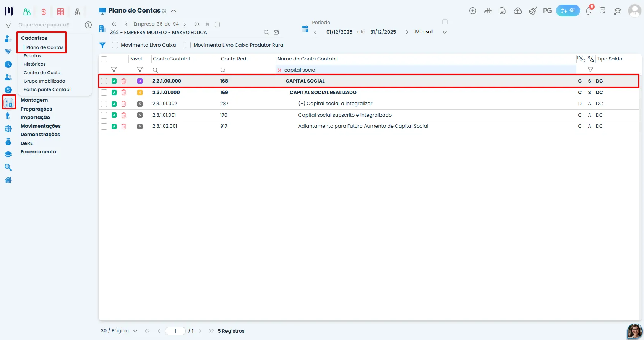Image resolution: width=644 pixels, height=340 pixels.
Task: Click the graduation cap training icon
Action: pos(618,11)
